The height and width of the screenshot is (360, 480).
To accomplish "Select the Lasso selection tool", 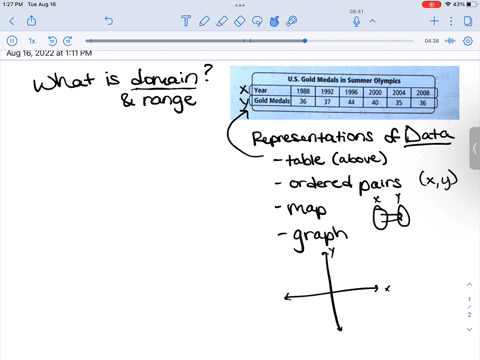I will 257,21.
